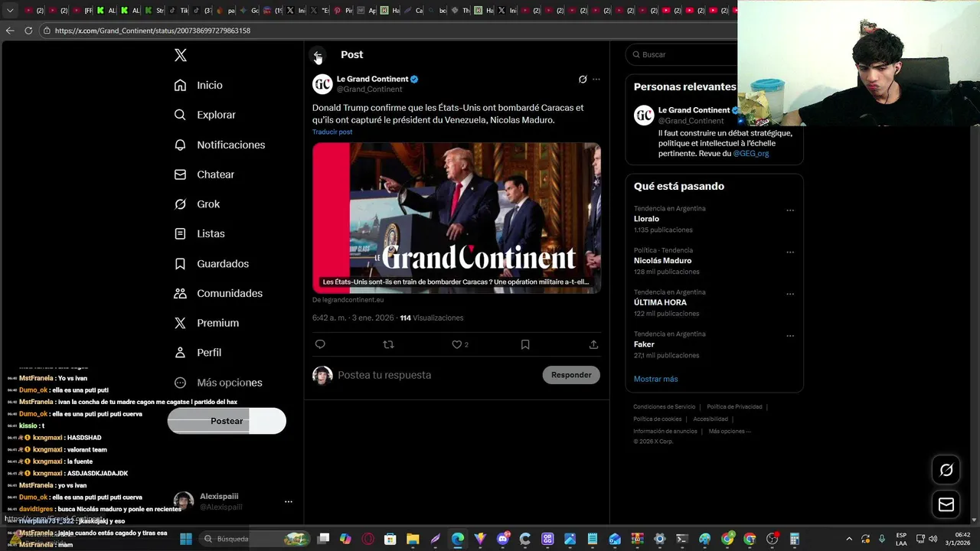Screen dimensions: 980x551
Task: Open Condiciones de Servicio
Action: (664, 407)
